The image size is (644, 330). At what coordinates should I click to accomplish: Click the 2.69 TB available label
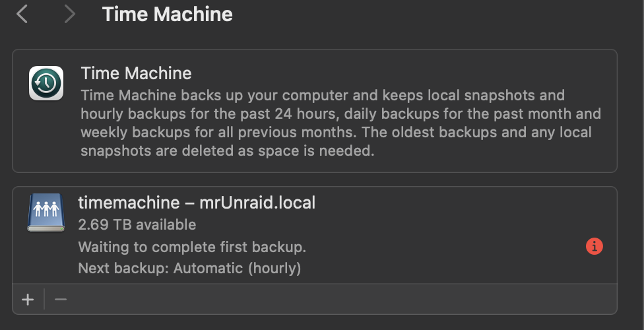[x=137, y=225]
